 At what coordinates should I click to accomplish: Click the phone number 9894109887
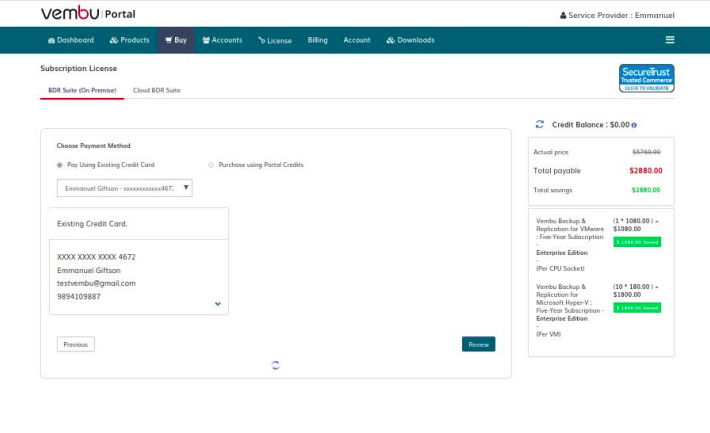click(79, 297)
